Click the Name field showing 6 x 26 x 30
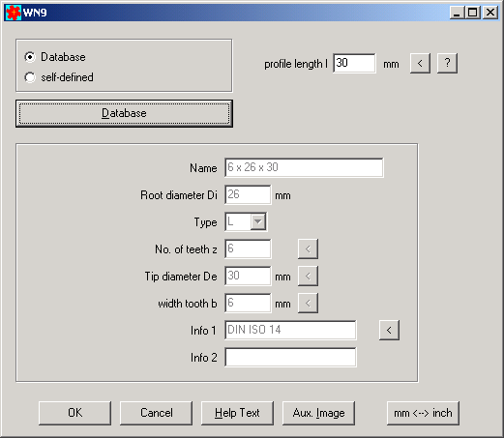Screen dimensions: 504x438 click(x=304, y=167)
